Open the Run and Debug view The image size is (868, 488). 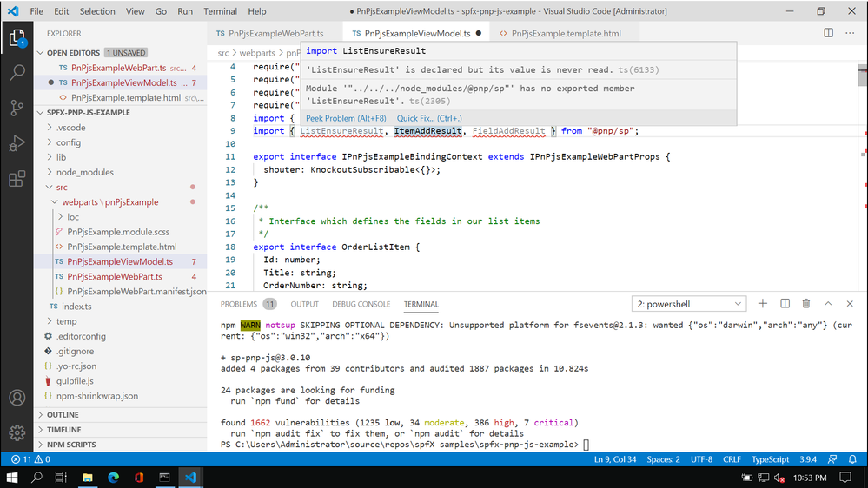(x=17, y=143)
